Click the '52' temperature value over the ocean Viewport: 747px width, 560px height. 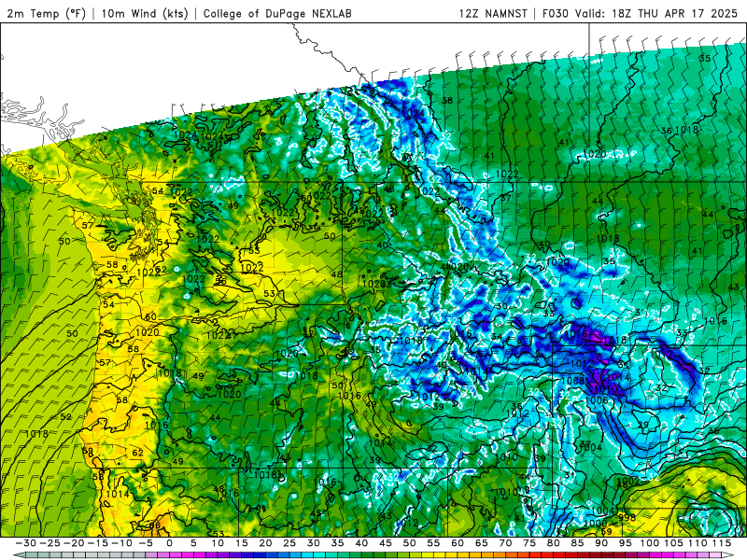point(65,416)
